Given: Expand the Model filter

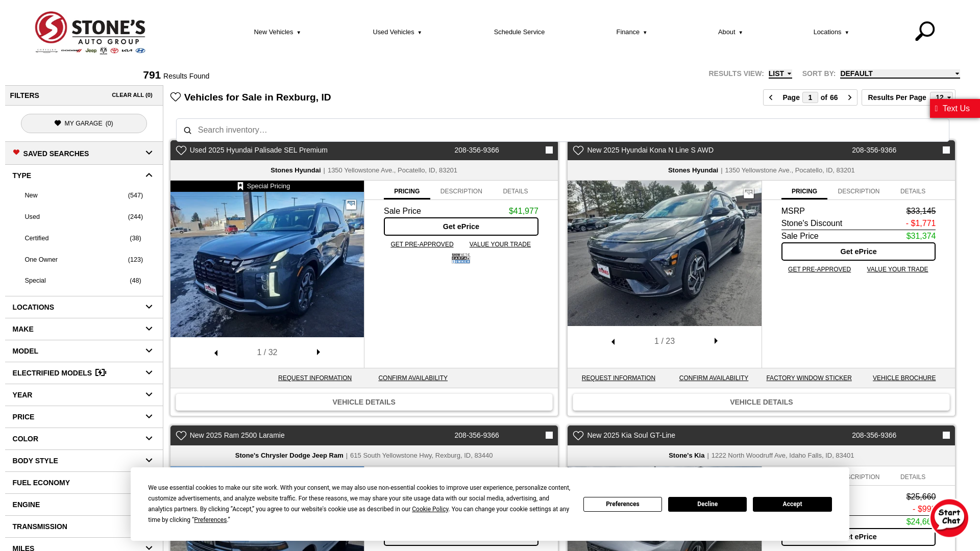Looking at the screenshot, I should coord(84,351).
